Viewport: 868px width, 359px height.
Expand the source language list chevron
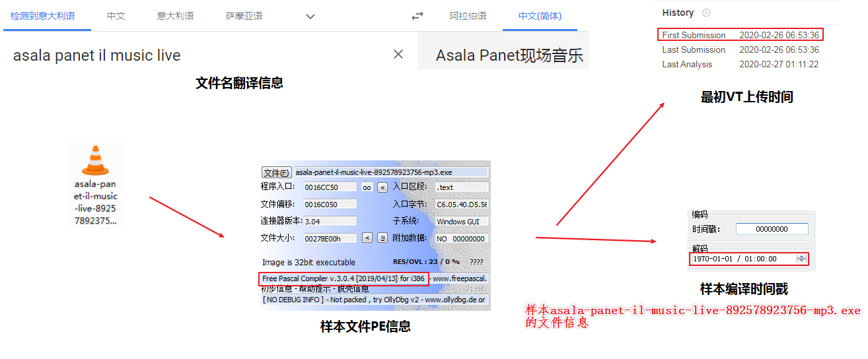310,16
